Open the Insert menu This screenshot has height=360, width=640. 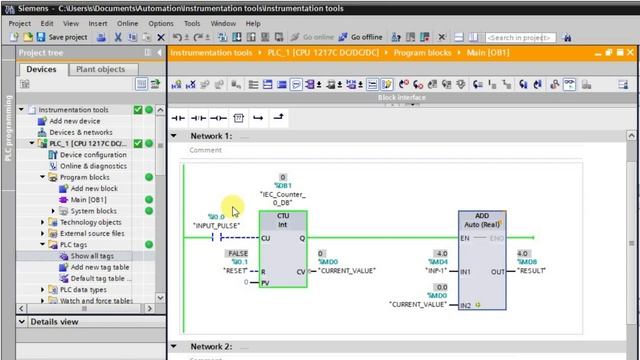point(98,24)
